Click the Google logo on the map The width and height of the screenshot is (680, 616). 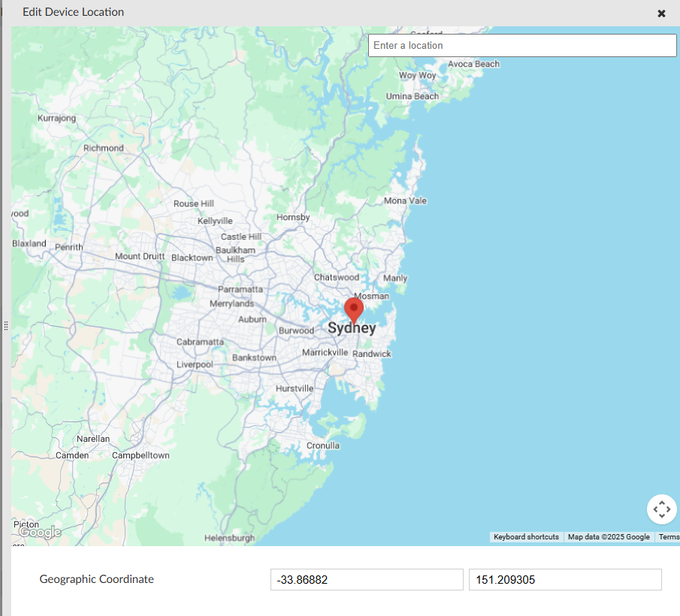tap(40, 532)
